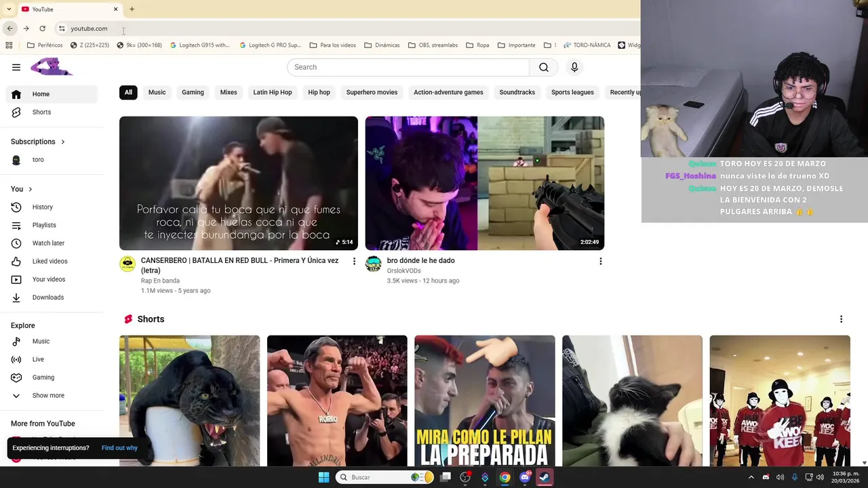Image resolution: width=868 pixels, height=488 pixels.
Task: Open new Chrome tab
Action: 132,9
